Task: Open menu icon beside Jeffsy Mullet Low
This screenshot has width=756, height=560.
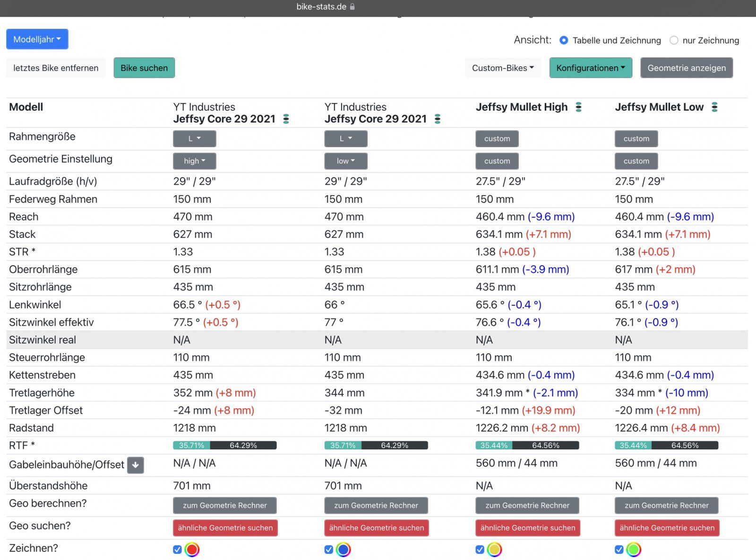Action: (714, 107)
